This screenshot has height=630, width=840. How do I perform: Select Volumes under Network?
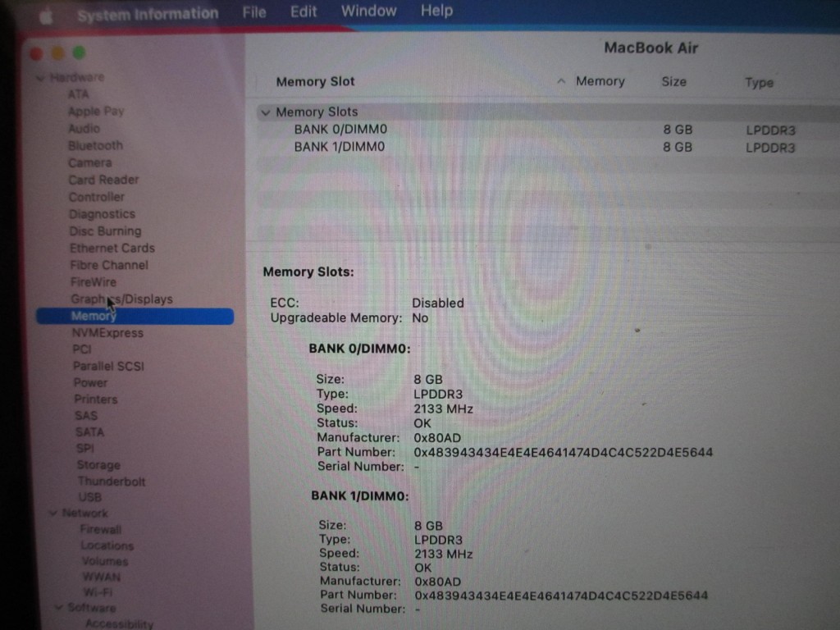[105, 561]
